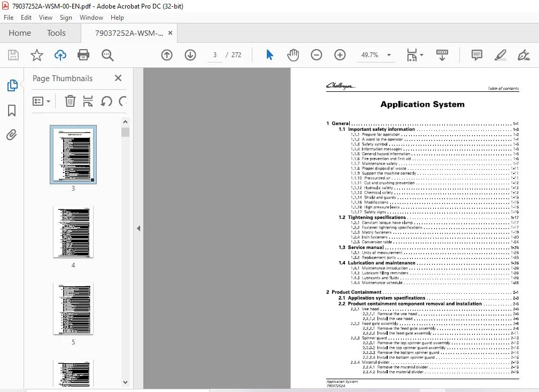
Task: Click the thumbnails scrollbar handle
Action: [x=125, y=132]
